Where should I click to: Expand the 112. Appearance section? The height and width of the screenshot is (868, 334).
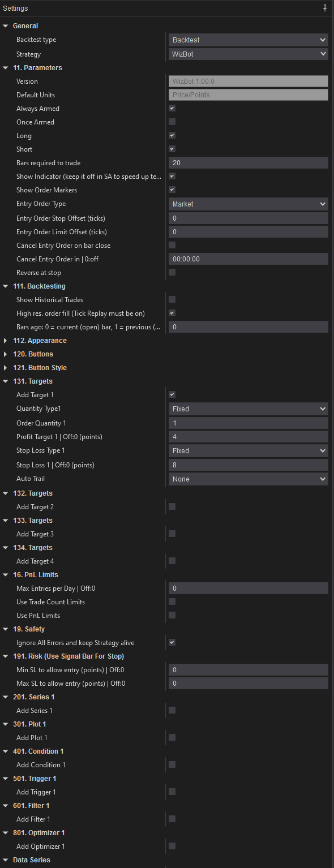pyautogui.click(x=6, y=341)
